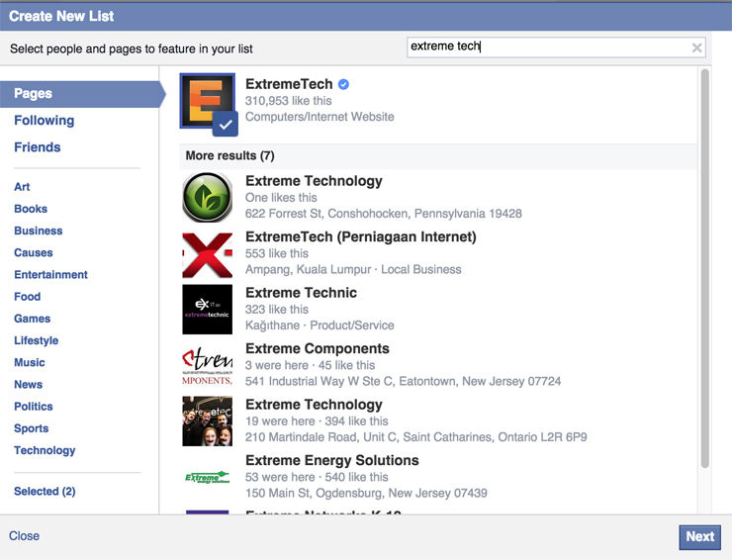The width and height of the screenshot is (732, 560).
Task: Open the Entertainment category
Action: click(50, 275)
